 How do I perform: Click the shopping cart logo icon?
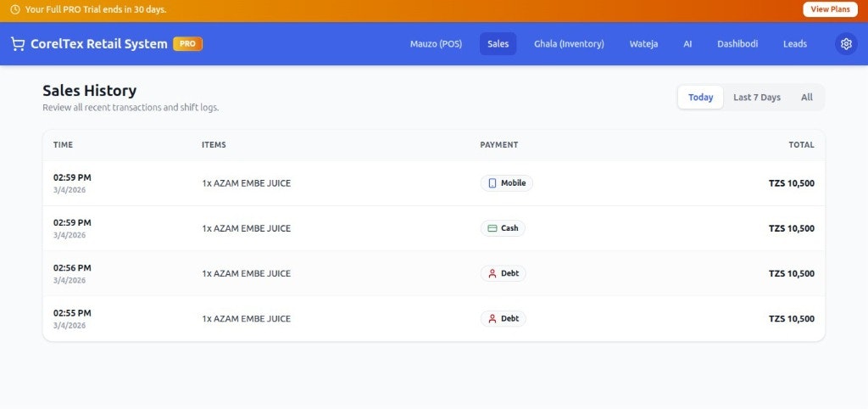pyautogui.click(x=18, y=44)
